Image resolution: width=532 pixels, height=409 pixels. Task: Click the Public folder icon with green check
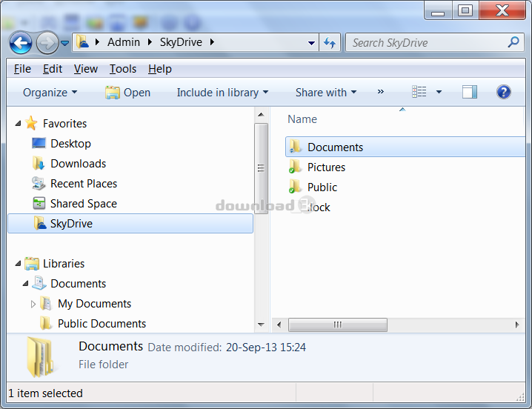tap(295, 186)
